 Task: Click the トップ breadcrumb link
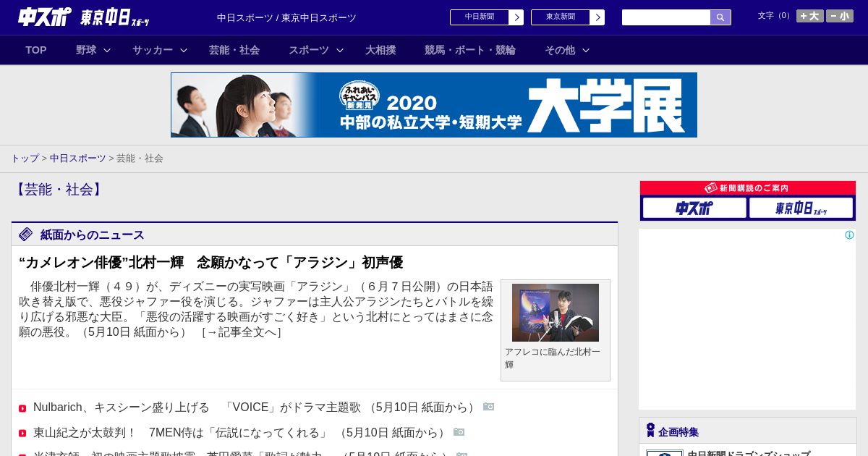point(25,158)
